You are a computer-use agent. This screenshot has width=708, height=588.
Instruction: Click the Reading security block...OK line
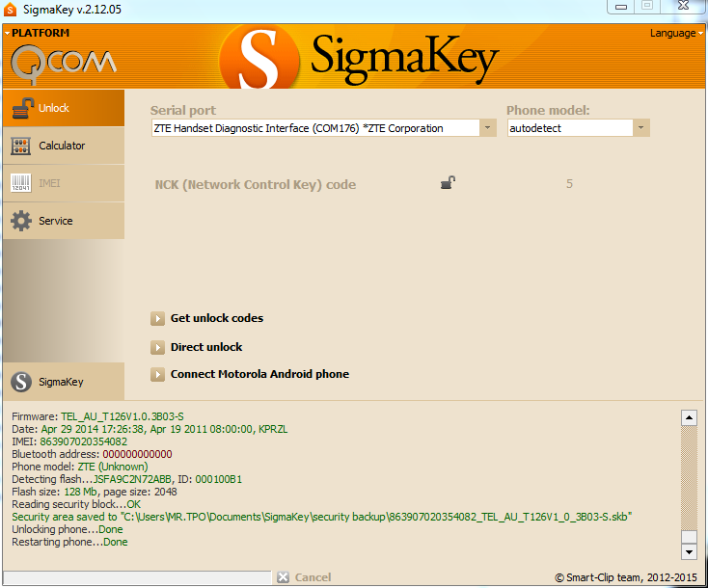(x=76, y=504)
